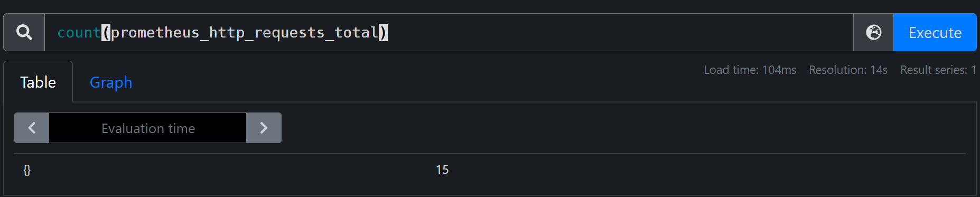Run the query with Execute
The height and width of the screenshot is (197, 980).
(x=935, y=32)
